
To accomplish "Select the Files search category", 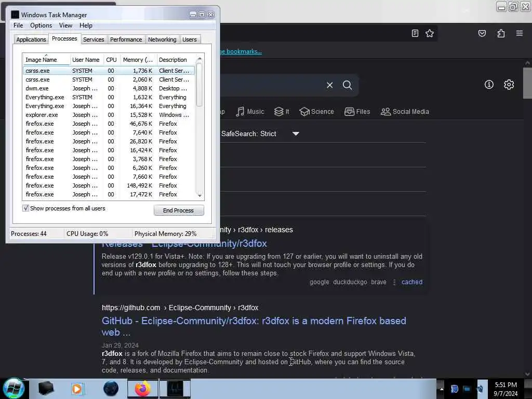I will point(357,112).
